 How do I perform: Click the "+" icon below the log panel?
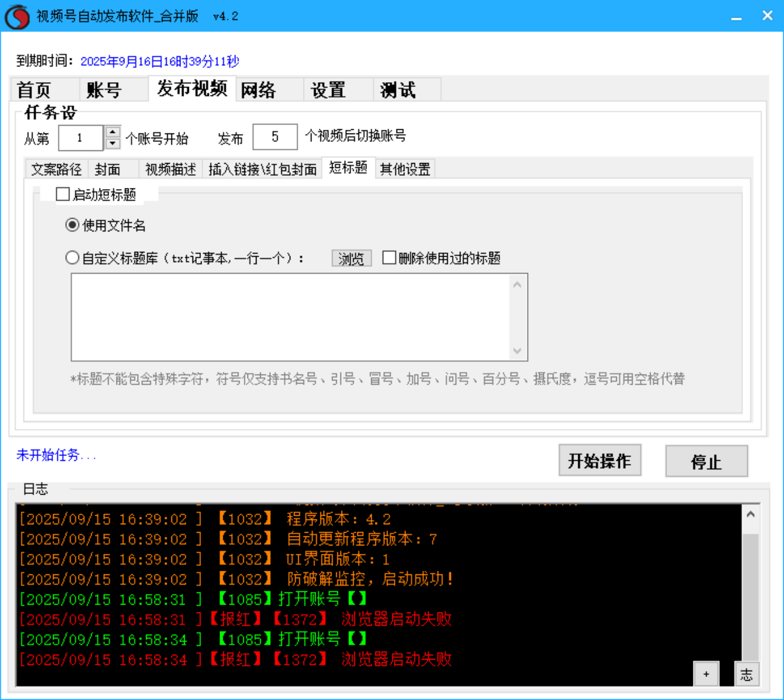[706, 674]
